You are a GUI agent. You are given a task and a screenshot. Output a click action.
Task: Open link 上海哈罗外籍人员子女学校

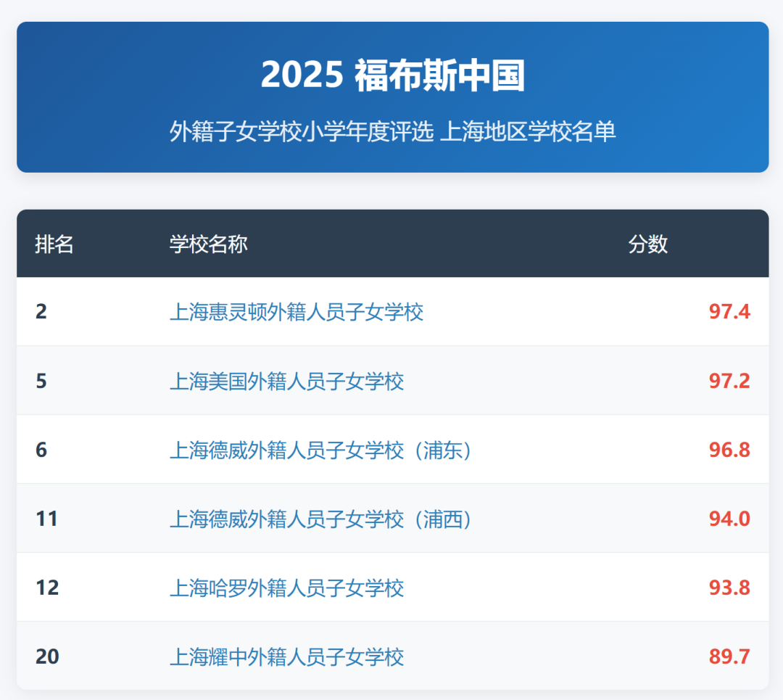pos(286,588)
